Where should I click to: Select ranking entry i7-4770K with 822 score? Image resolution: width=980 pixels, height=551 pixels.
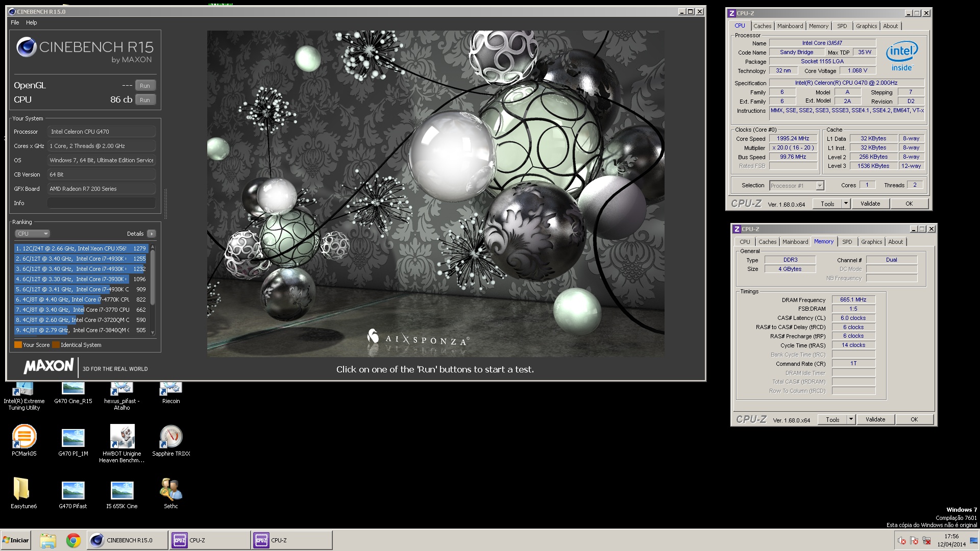(81, 299)
